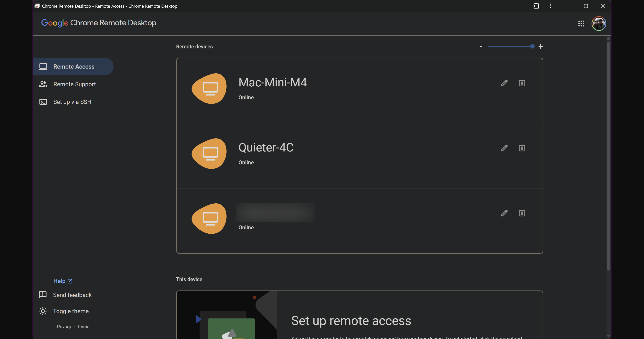Open the Google apps grid
Image resolution: width=644 pixels, height=339 pixels.
[x=581, y=23]
